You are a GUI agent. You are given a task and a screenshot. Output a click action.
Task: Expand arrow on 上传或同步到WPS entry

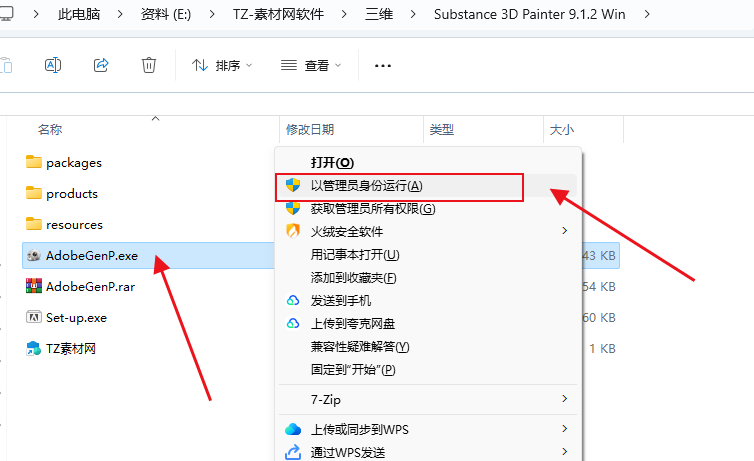(565, 428)
